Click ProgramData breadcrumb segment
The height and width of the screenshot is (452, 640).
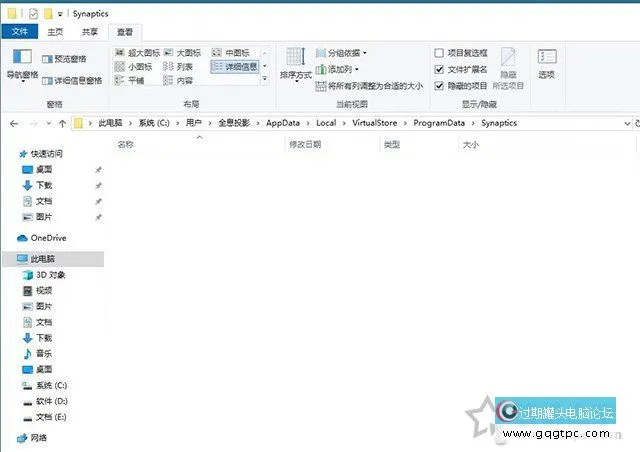(439, 123)
